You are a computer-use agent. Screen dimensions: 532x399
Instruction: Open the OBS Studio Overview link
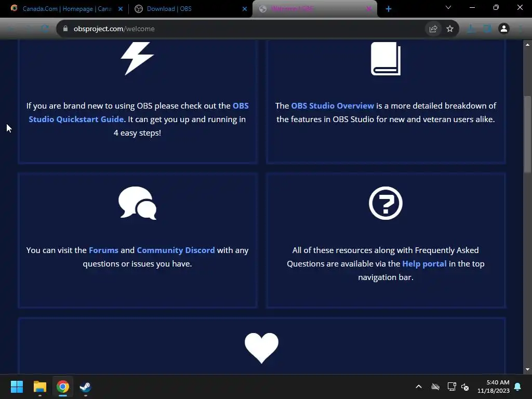pos(332,106)
